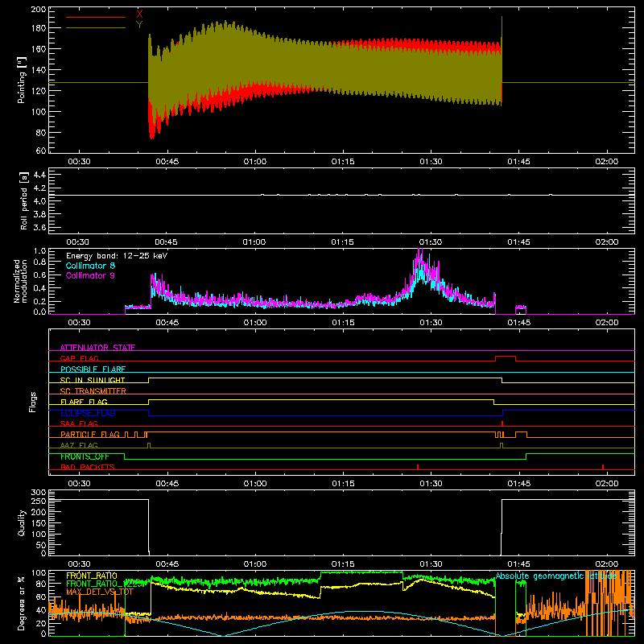The image size is (644, 644).
Task: Click the olive Y legend line sample
Action: point(96,28)
